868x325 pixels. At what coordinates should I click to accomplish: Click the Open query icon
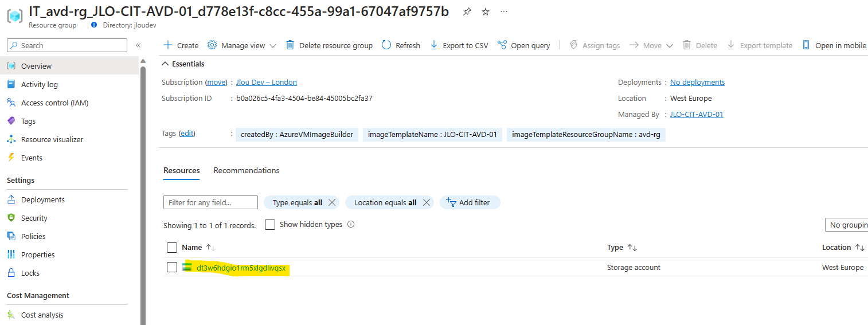coord(502,45)
